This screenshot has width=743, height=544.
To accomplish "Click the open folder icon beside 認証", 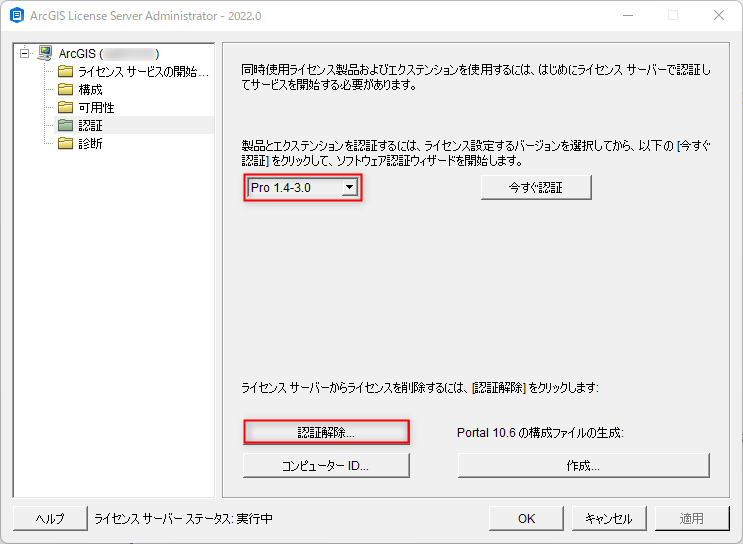I will [65, 125].
